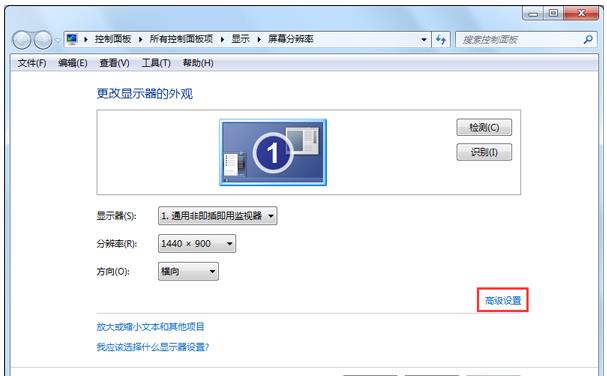Expand the arrow after 控制面板 in the breadcrumb
Viewport: 607px width, 376px height.
(x=141, y=39)
